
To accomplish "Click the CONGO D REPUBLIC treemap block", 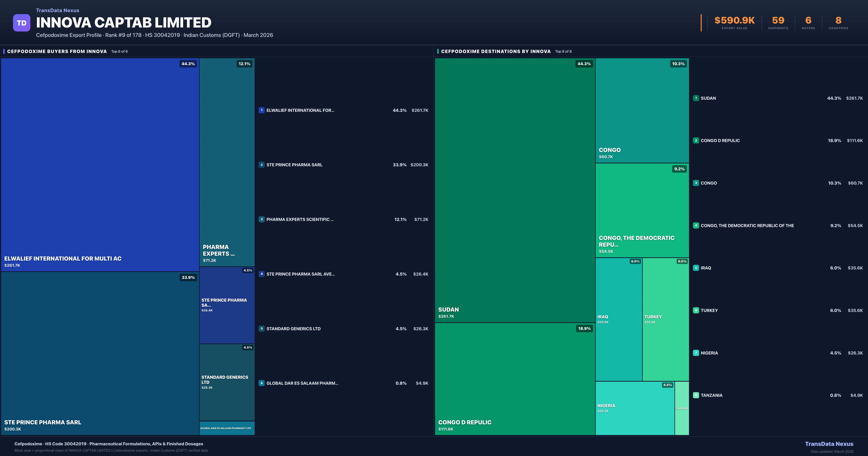I will [x=514, y=378].
